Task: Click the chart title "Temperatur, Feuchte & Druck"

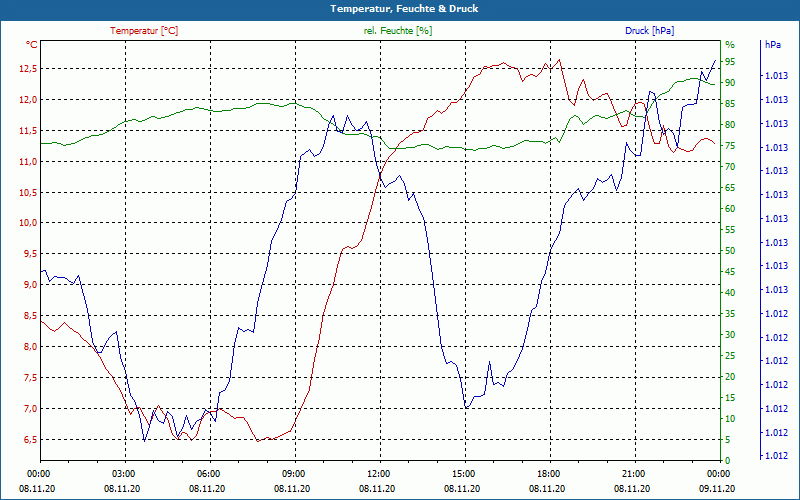Action: tap(404, 9)
